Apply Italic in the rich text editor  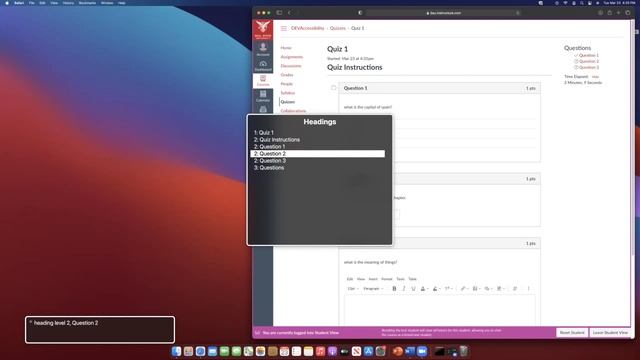pyautogui.click(x=404, y=289)
